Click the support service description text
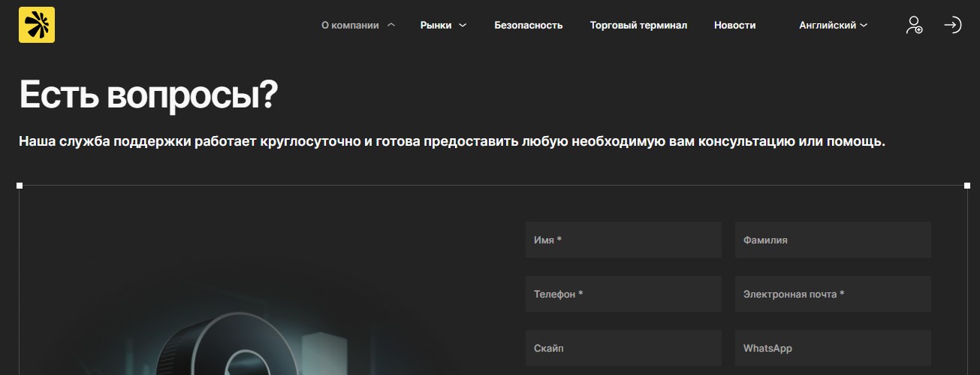 pyautogui.click(x=452, y=141)
